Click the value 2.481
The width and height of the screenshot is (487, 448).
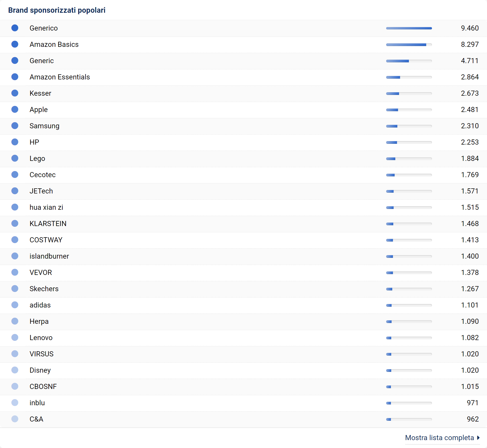[x=470, y=109]
